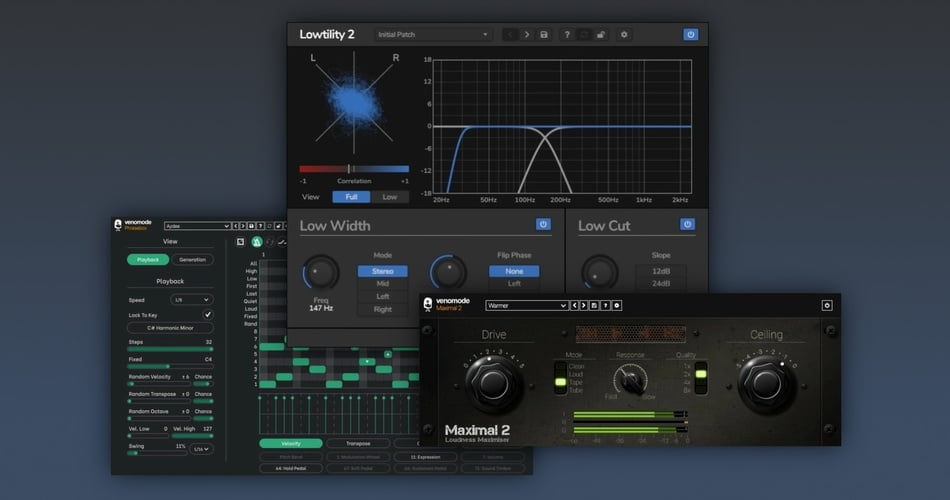Viewport: 950px width, 500px height.
Task: Choose the 24dB Low Cut slope
Action: [x=661, y=284]
